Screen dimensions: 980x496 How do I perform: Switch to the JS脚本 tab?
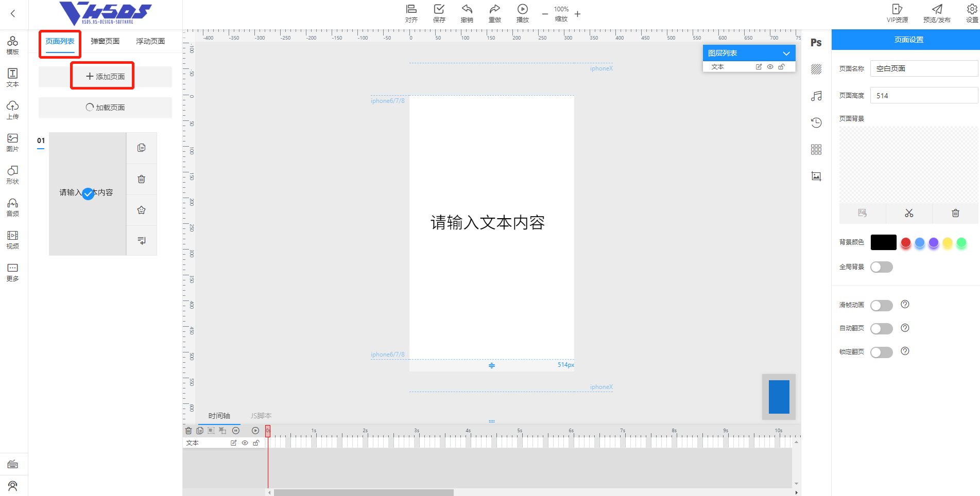pos(261,416)
